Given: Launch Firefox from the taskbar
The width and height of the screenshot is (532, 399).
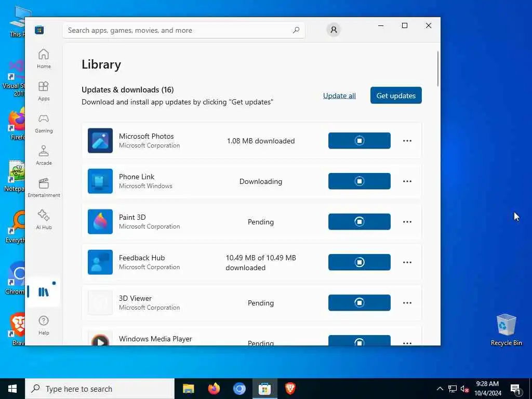Looking at the screenshot, I should [214, 389].
